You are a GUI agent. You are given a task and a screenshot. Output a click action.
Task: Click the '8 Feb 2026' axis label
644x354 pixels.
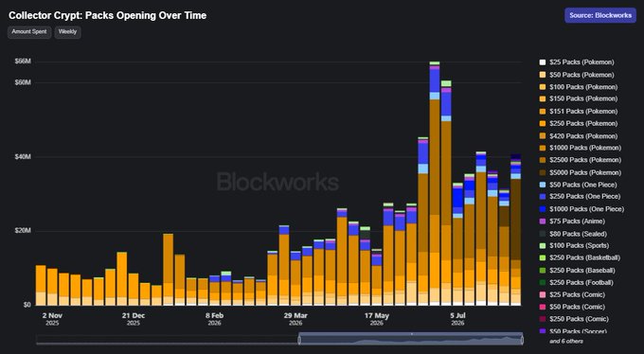click(x=214, y=319)
